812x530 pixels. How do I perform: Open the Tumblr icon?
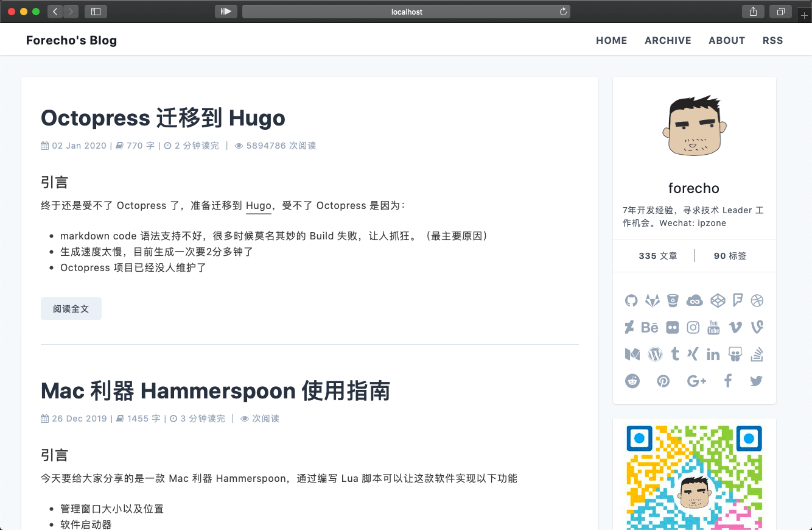[x=675, y=354]
